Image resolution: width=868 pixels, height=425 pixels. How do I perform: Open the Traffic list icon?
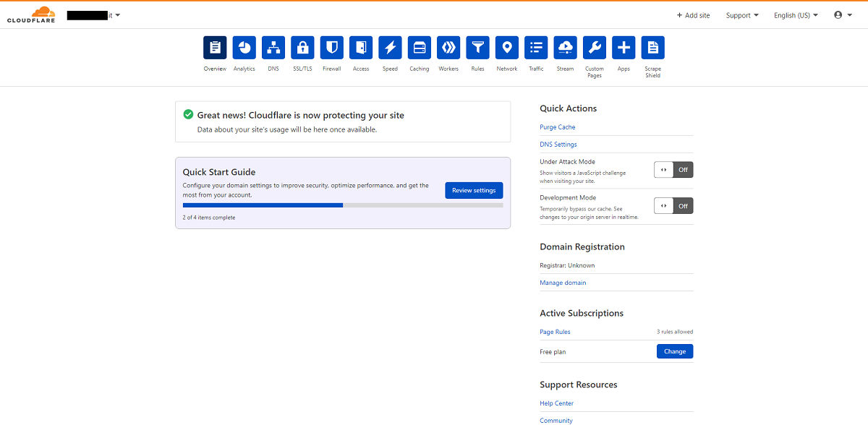click(x=536, y=48)
